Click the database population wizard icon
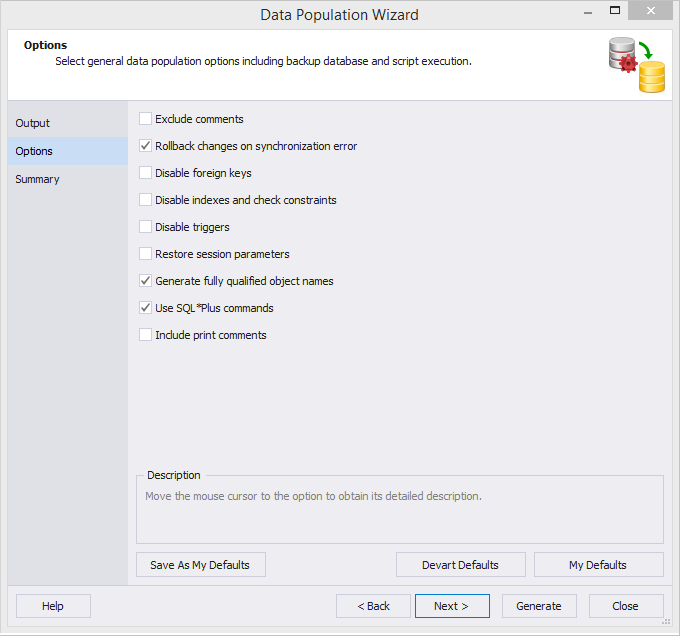Screen dimensions: 680x636 pyautogui.click(x=636, y=65)
